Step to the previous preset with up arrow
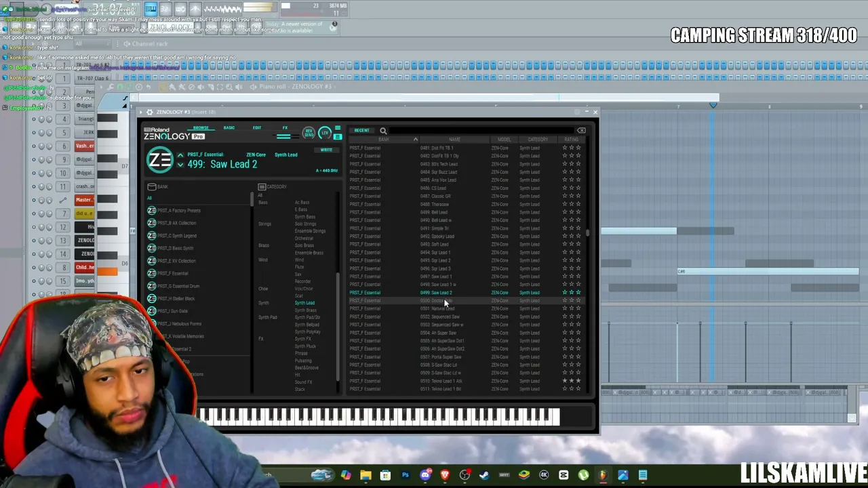Image resolution: width=868 pixels, height=488 pixels. [x=180, y=155]
